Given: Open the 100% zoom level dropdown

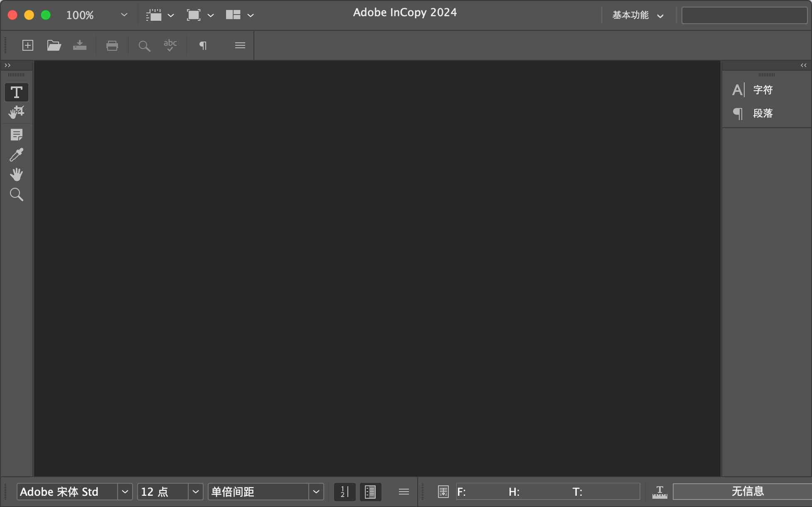Looking at the screenshot, I should pyautogui.click(x=124, y=15).
